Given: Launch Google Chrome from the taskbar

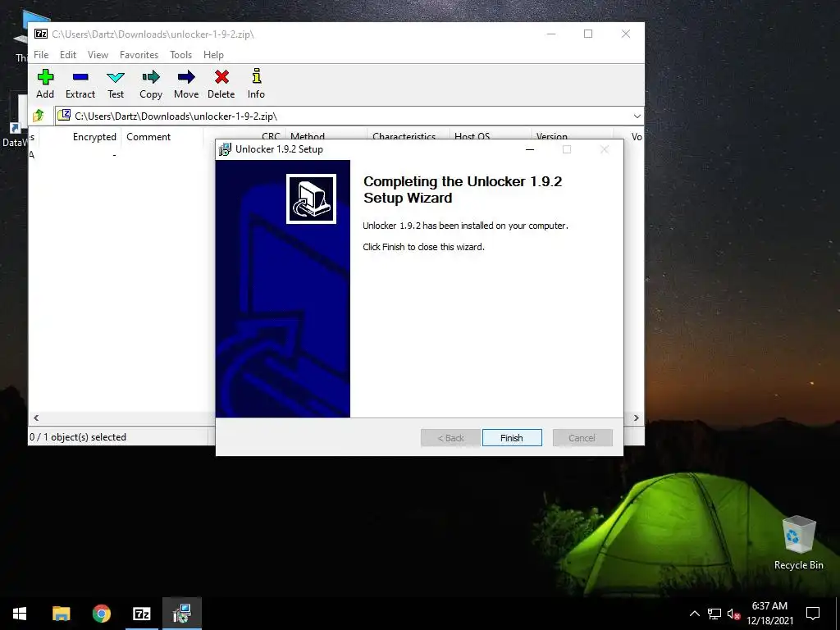Looking at the screenshot, I should [101, 614].
